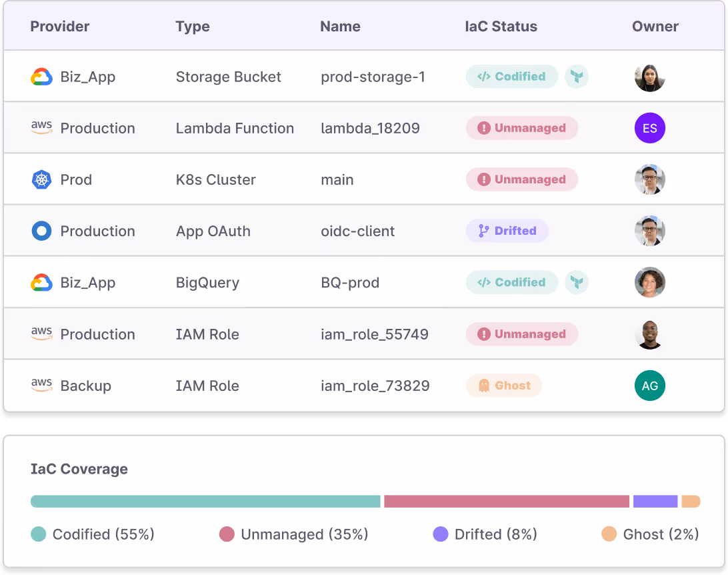Click the Terraform icon next to BQ-prod
The height and width of the screenshot is (575, 728).
pos(577,282)
